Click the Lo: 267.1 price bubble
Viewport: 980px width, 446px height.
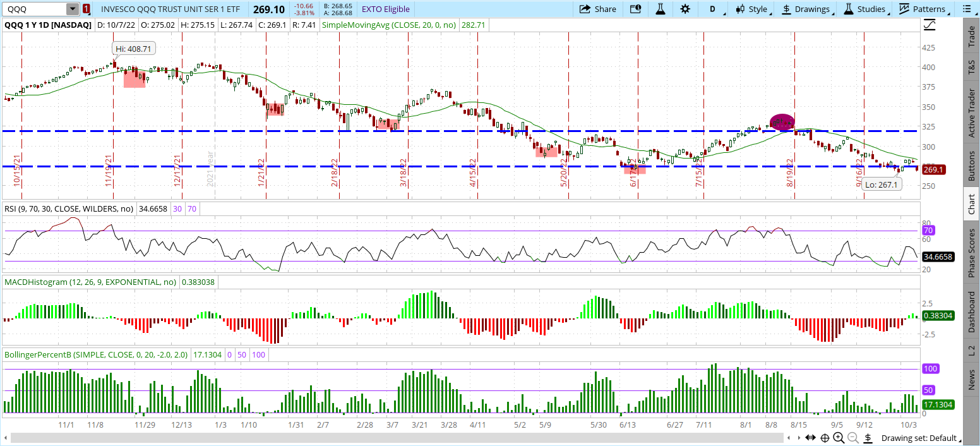[x=881, y=184]
